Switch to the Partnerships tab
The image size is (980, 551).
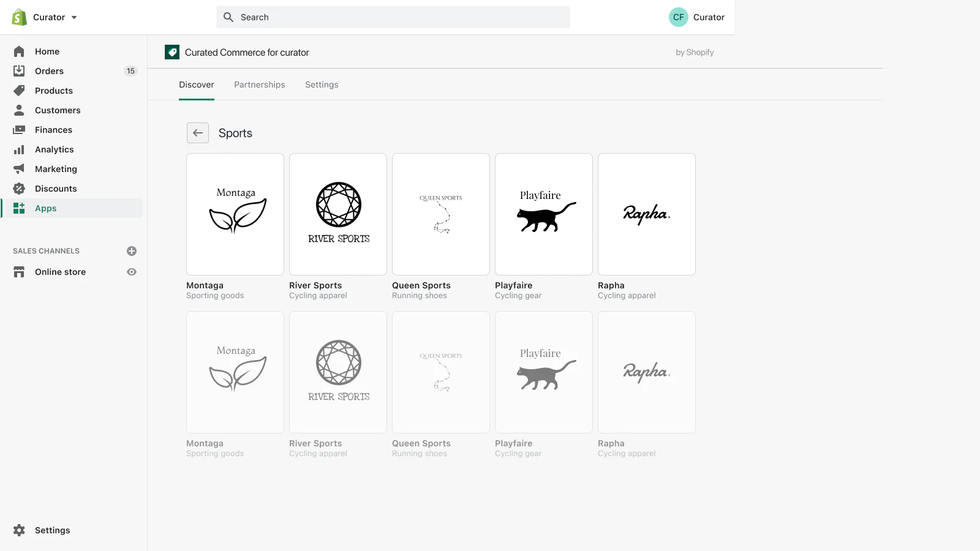pyautogui.click(x=259, y=84)
